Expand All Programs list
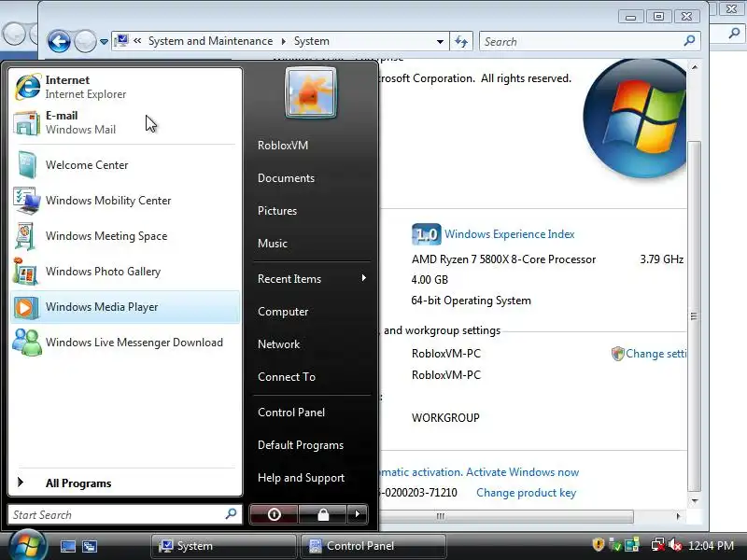747x560 pixels. [x=125, y=483]
